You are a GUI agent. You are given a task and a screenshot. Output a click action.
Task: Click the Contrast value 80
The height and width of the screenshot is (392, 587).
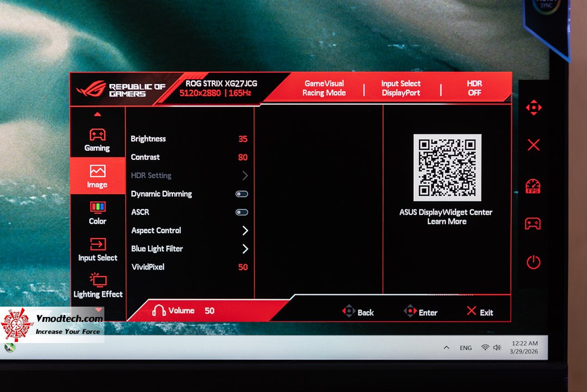pos(242,157)
